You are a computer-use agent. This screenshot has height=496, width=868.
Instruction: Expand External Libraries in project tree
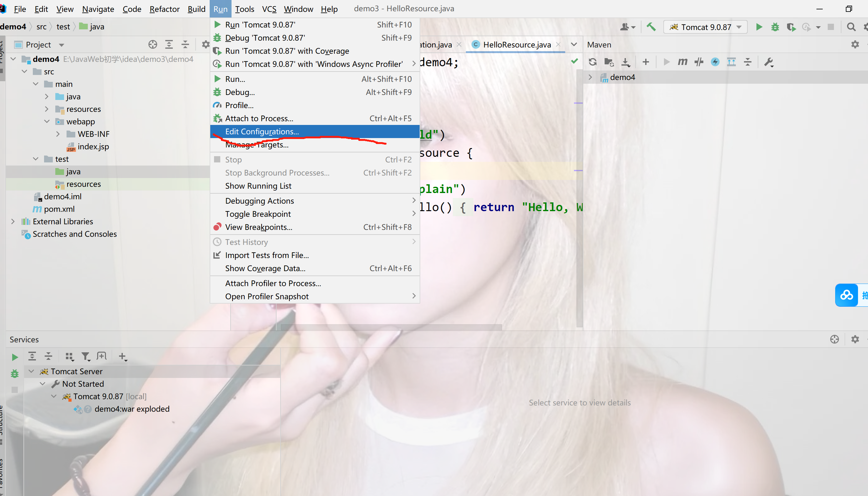13,221
